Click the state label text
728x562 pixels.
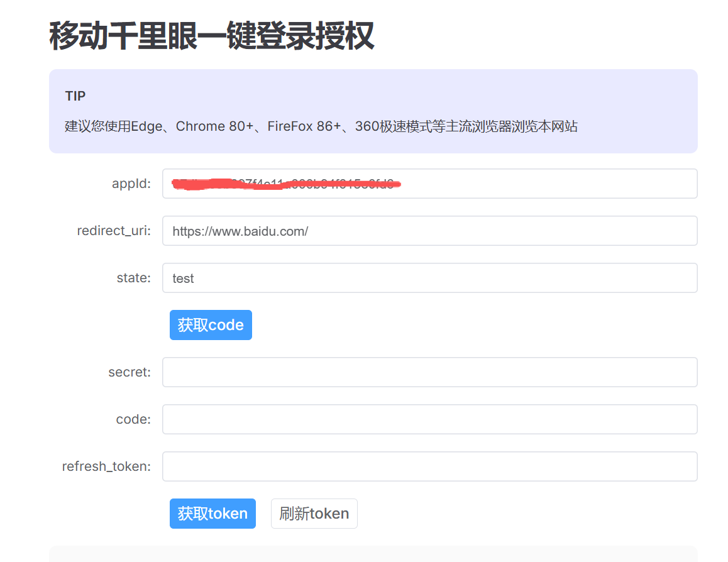point(133,278)
